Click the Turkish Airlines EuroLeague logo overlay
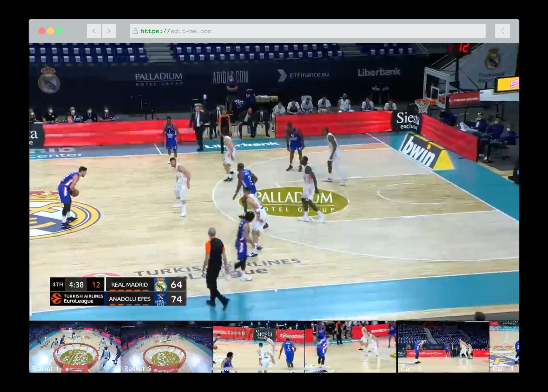Viewport: 548px width, 392px height. pyautogui.click(x=77, y=299)
